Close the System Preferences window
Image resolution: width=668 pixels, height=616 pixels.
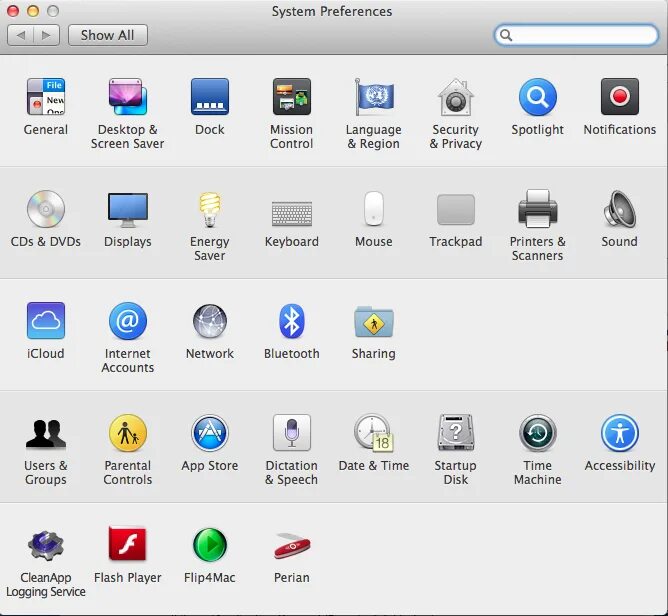coord(13,11)
